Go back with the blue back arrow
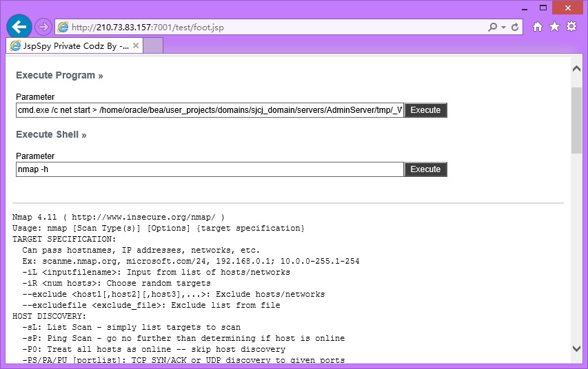 coord(19,27)
